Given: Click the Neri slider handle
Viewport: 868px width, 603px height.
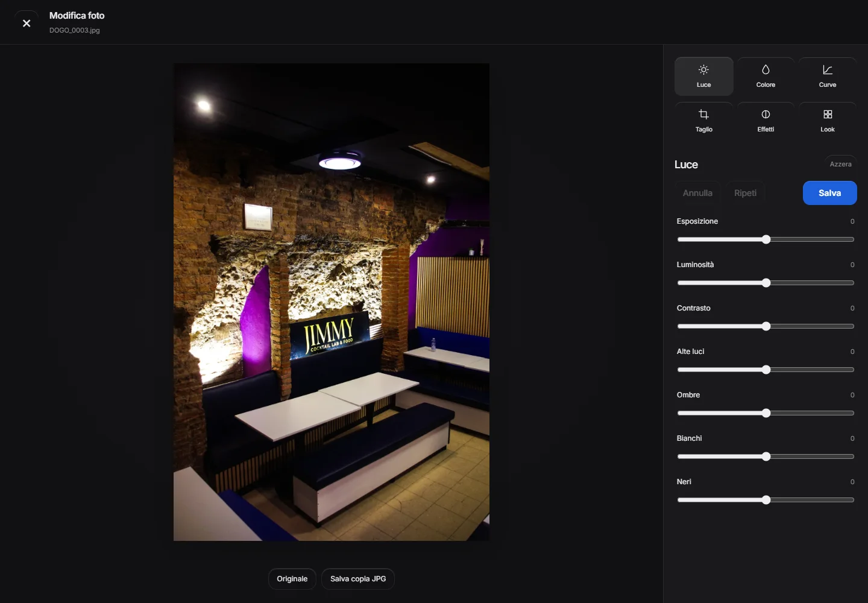Looking at the screenshot, I should pos(766,500).
